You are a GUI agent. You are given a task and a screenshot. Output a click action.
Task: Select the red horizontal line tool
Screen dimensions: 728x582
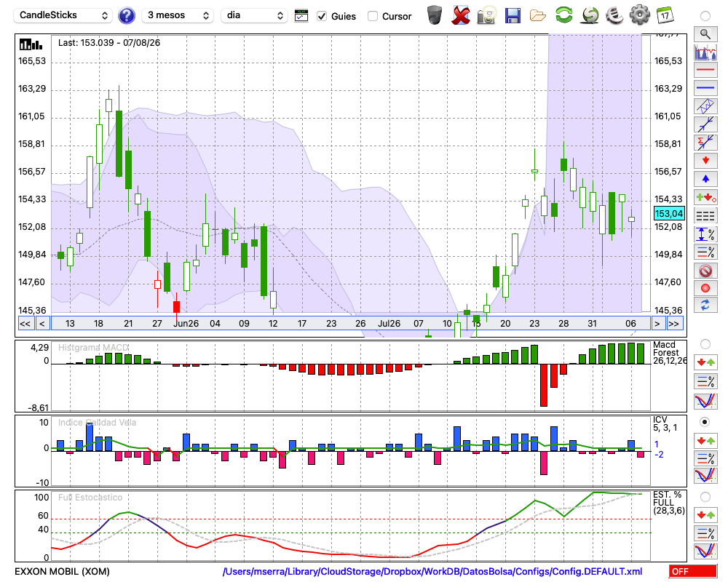(705, 70)
